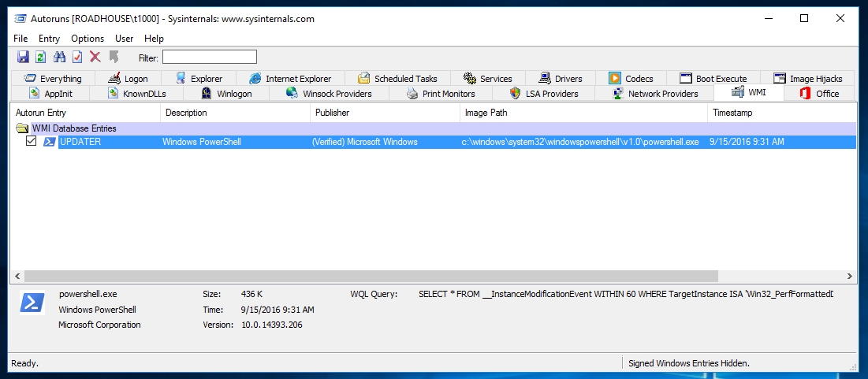Uncheck the UPDATER entry checkbox
This screenshot has height=379, width=868.
pos(32,142)
